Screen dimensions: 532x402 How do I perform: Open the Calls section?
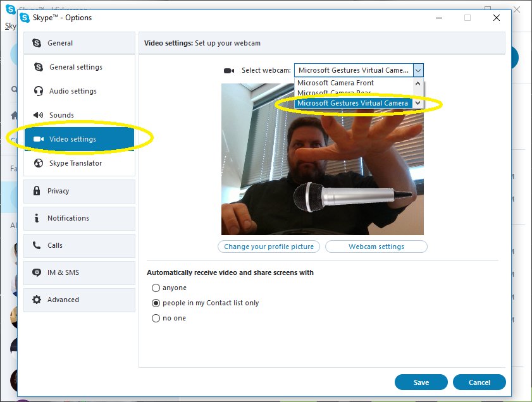80,245
